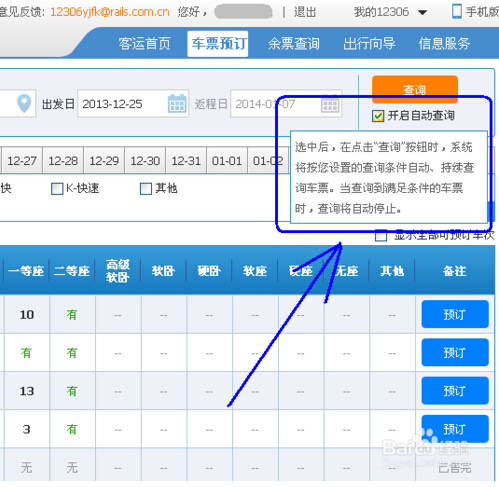Check the K-快速 train type box
The width and height of the screenshot is (499, 487).
point(57,189)
